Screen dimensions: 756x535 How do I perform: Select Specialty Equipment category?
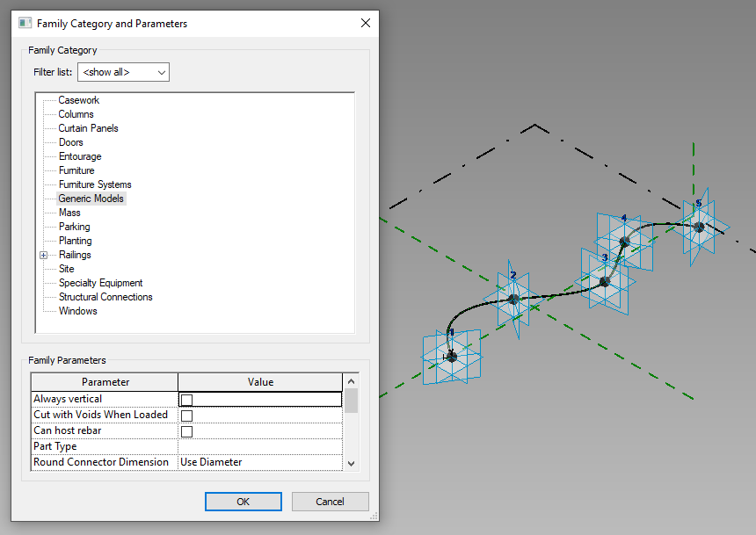pos(101,283)
